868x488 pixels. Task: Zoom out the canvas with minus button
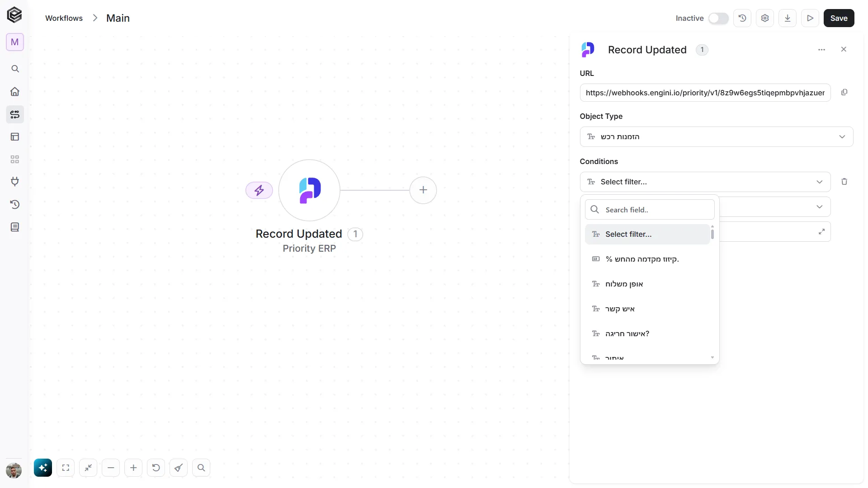click(111, 468)
